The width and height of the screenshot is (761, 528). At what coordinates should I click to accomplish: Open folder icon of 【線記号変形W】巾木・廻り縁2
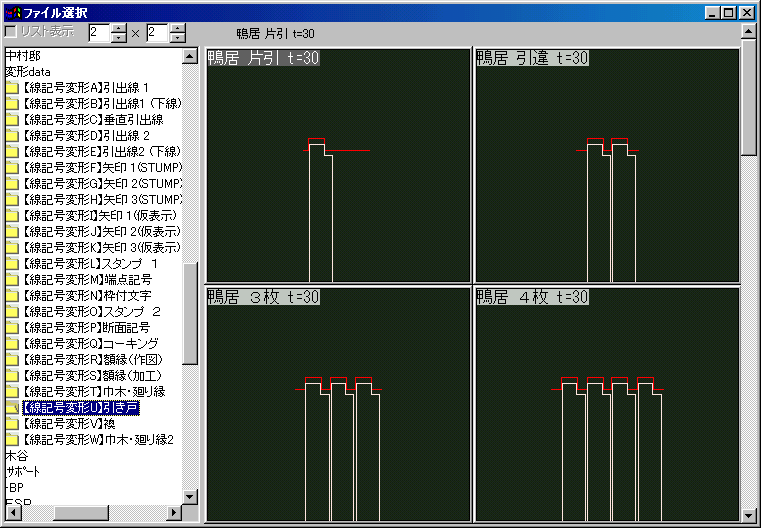(x=12, y=440)
